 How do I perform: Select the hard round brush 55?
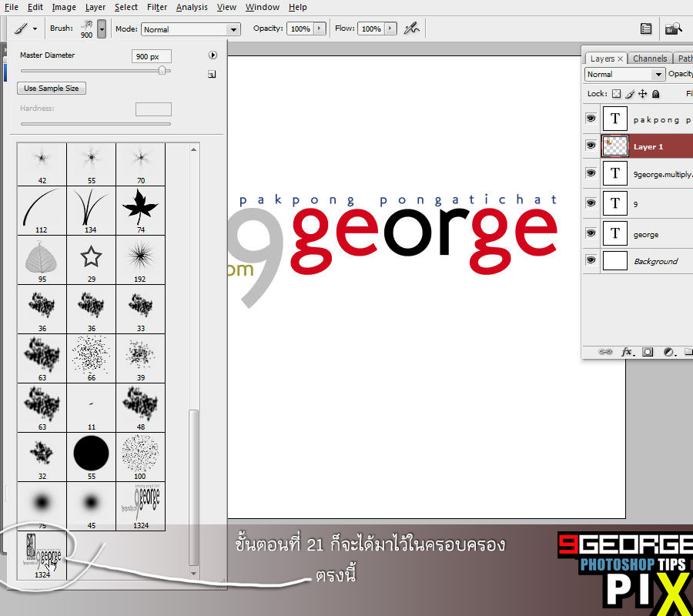(x=91, y=457)
